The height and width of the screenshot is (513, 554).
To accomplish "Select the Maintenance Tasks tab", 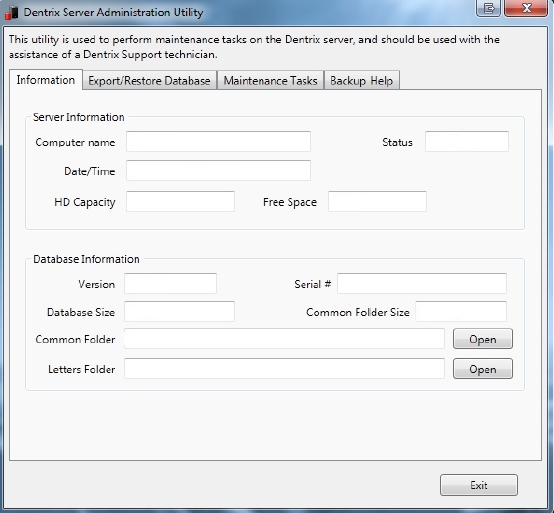I will point(270,81).
